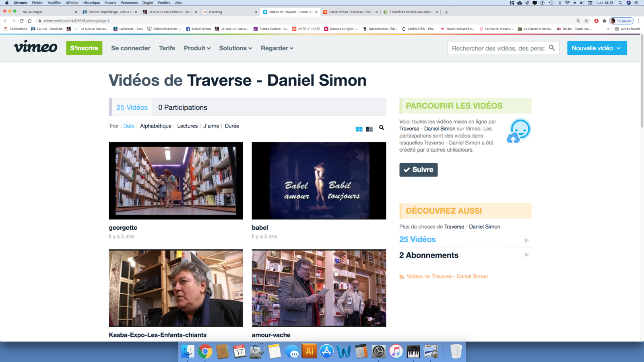Viewport: 644px width, 362px height.
Task: Click the S'inscrire button
Action: click(x=84, y=48)
